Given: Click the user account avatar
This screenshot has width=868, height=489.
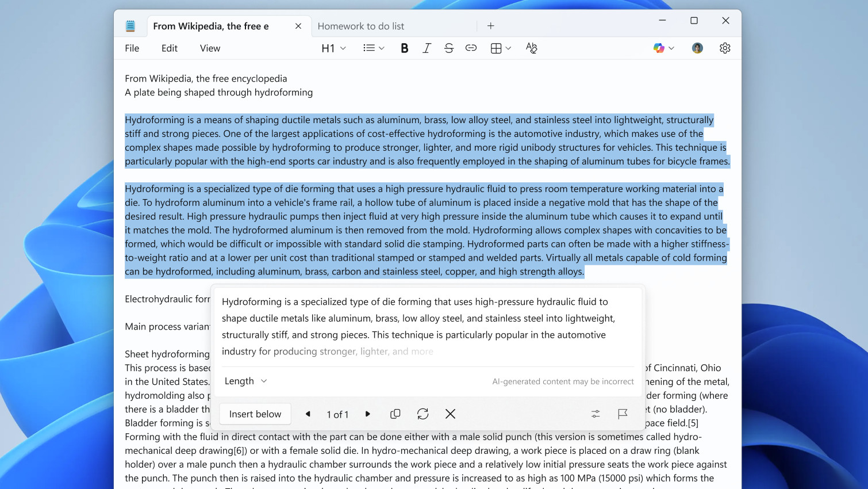Looking at the screenshot, I should click(x=697, y=48).
